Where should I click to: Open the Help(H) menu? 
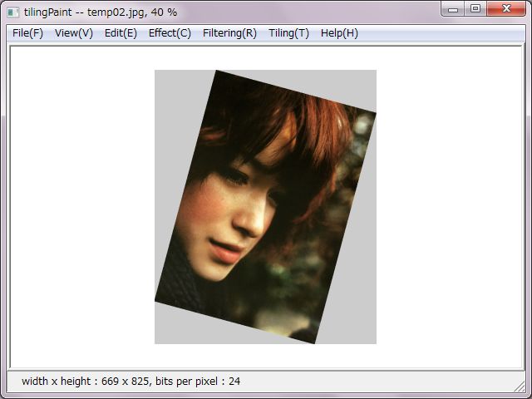click(339, 33)
